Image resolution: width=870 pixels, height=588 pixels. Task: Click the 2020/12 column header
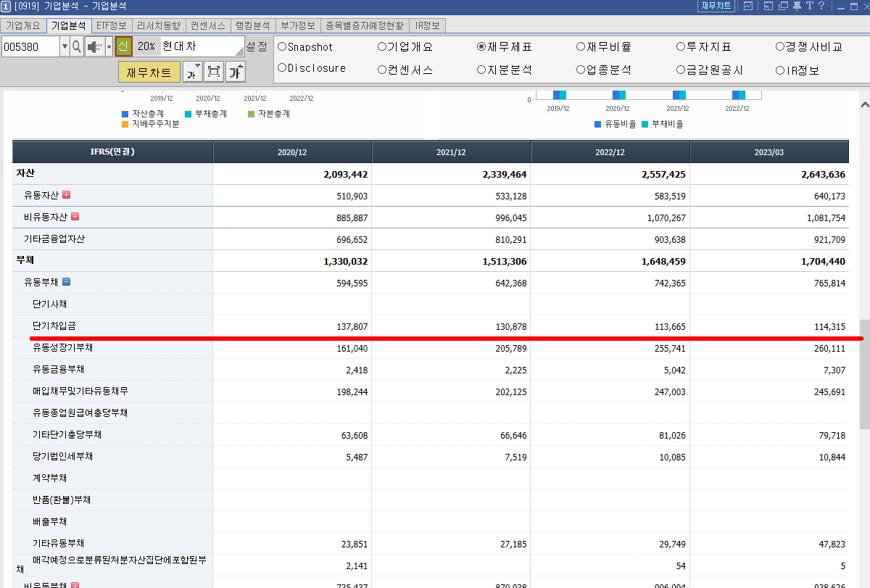[292, 152]
